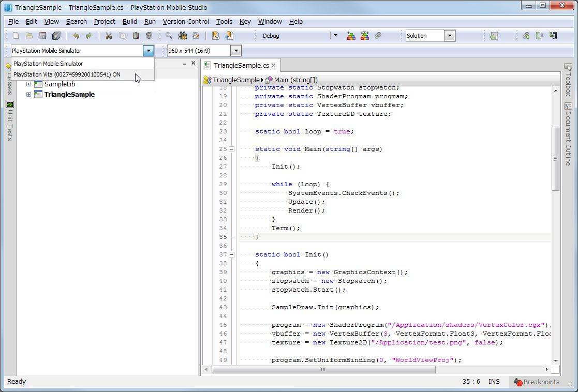The width and height of the screenshot is (578, 392).
Task: Click the magnifier Find icon
Action: (x=169, y=36)
